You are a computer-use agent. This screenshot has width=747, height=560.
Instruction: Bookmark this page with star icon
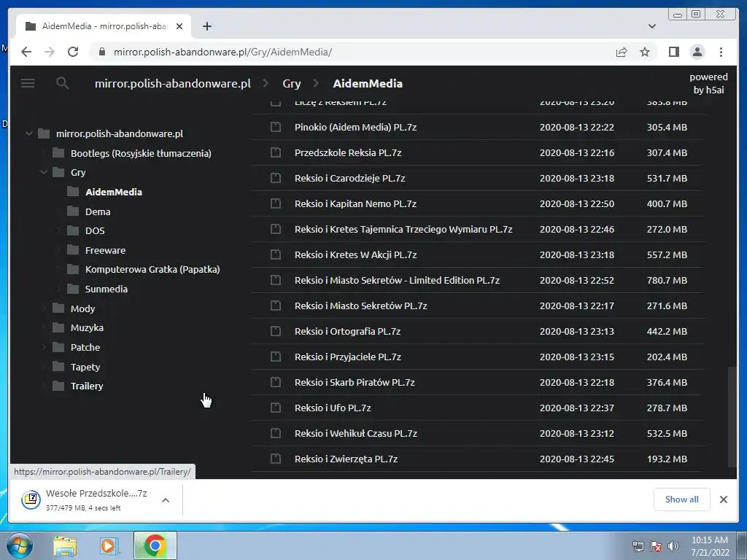click(645, 52)
